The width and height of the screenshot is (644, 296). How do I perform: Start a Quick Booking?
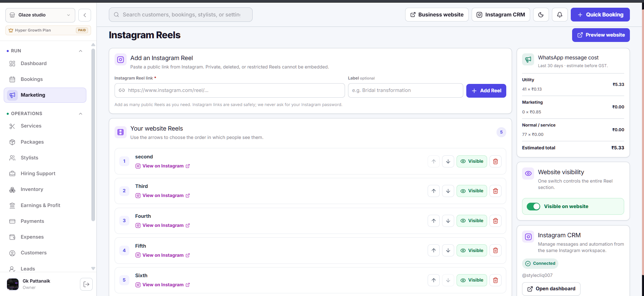tap(600, 15)
